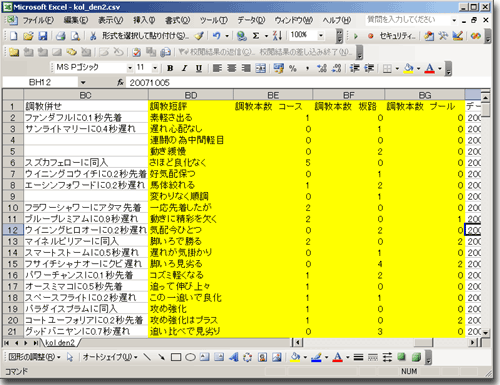Toggle Italic formatting
Viewport: 500px width, 385px height.
[184, 68]
